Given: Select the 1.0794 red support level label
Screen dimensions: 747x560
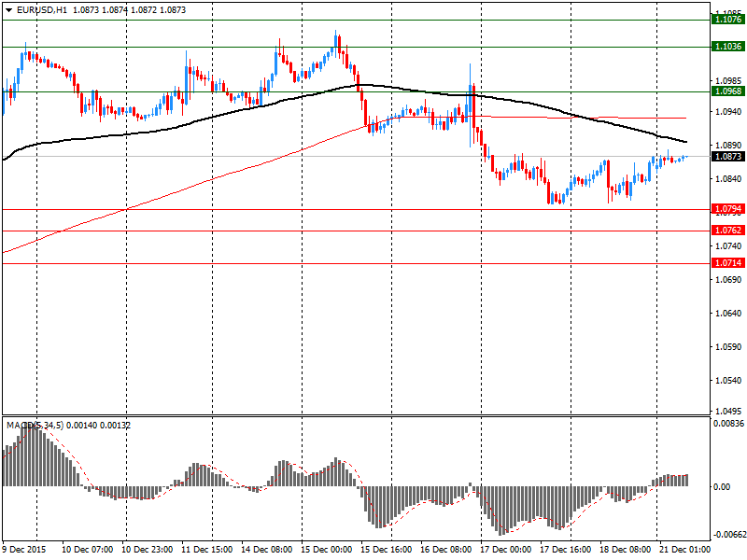Looking at the screenshot, I should click(x=727, y=208).
